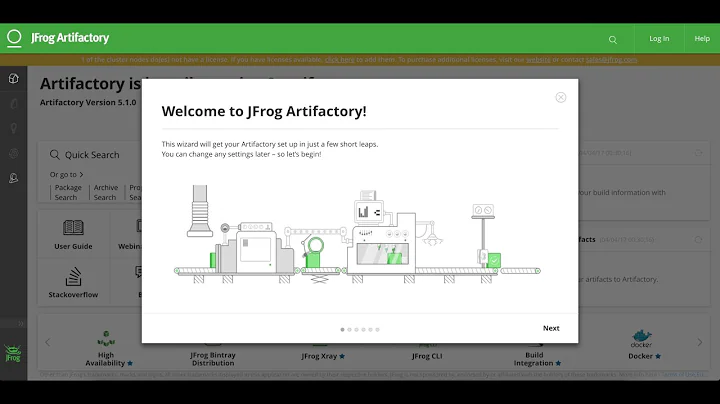Open the search icon in the header
720x404 pixels.
(613, 40)
